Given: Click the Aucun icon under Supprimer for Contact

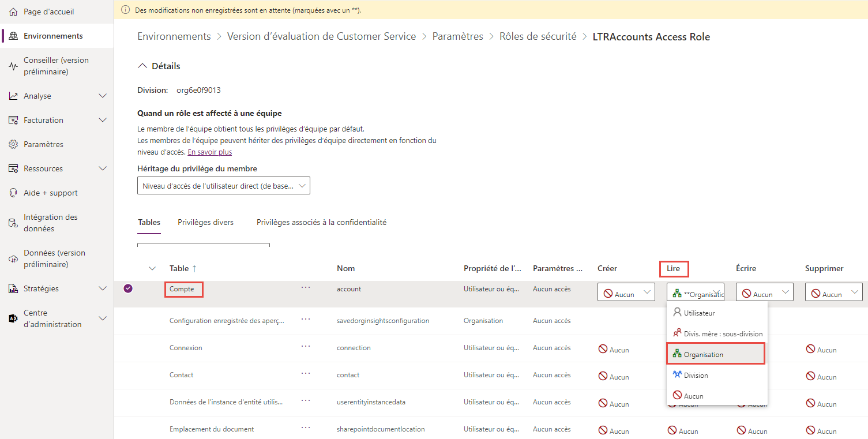Looking at the screenshot, I should (810, 376).
